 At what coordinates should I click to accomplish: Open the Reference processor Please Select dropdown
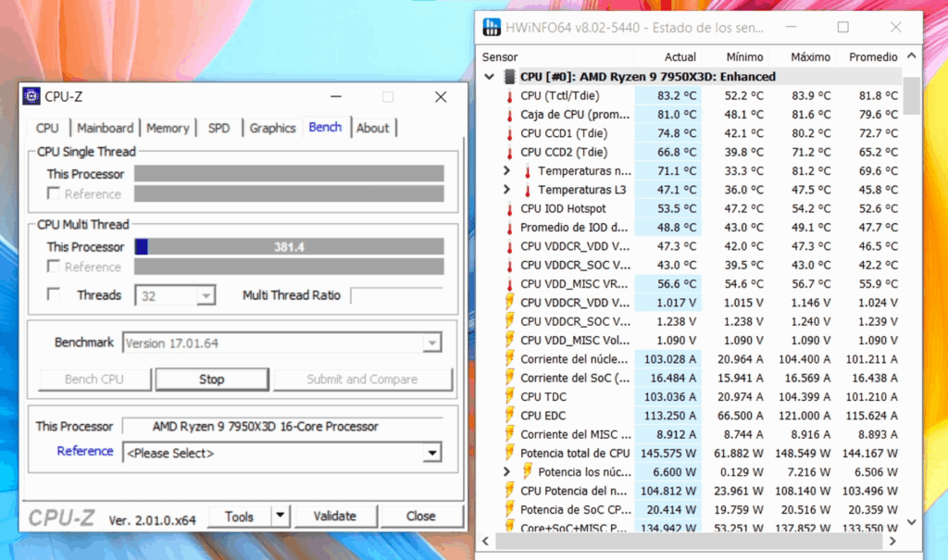(430, 453)
